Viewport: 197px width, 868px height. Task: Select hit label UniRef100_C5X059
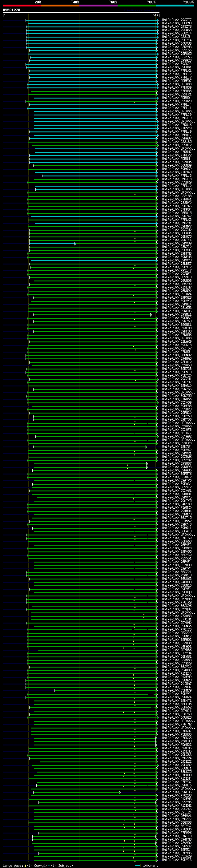coord(177,403)
